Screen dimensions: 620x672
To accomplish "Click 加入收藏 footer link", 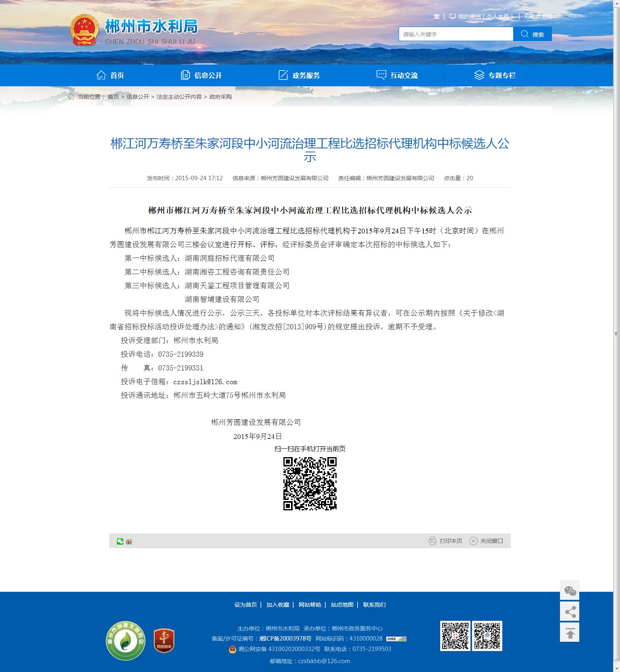I will [278, 605].
